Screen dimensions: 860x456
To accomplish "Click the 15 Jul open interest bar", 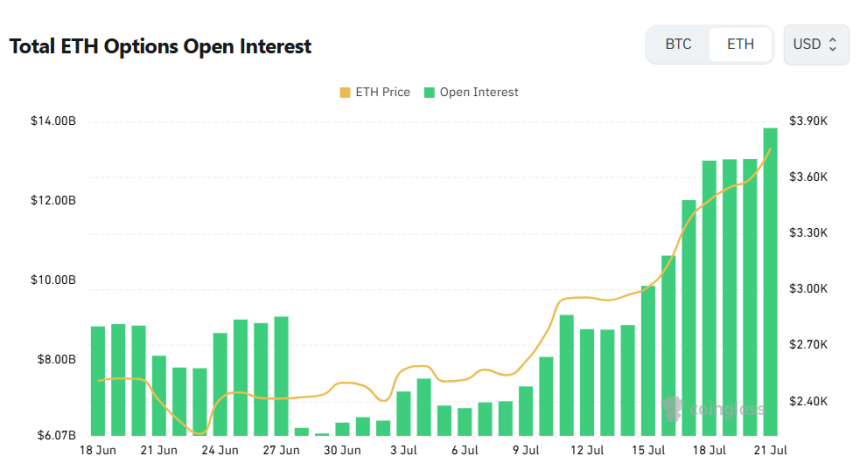I will point(648,361).
